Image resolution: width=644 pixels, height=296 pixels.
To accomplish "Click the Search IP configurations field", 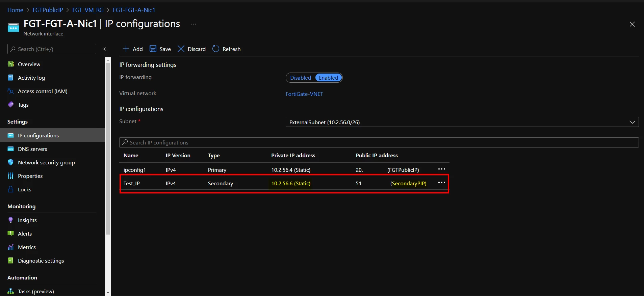I will coord(379,142).
